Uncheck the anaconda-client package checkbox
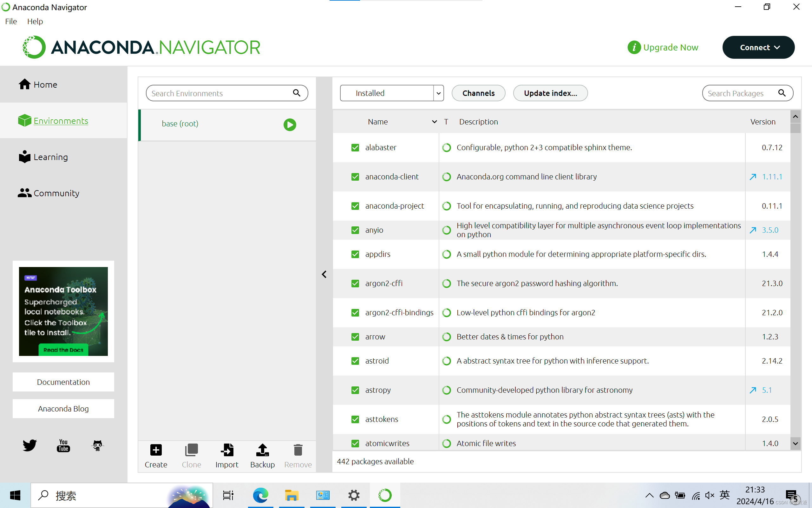Screen dimensions: 812x508 coord(355,177)
